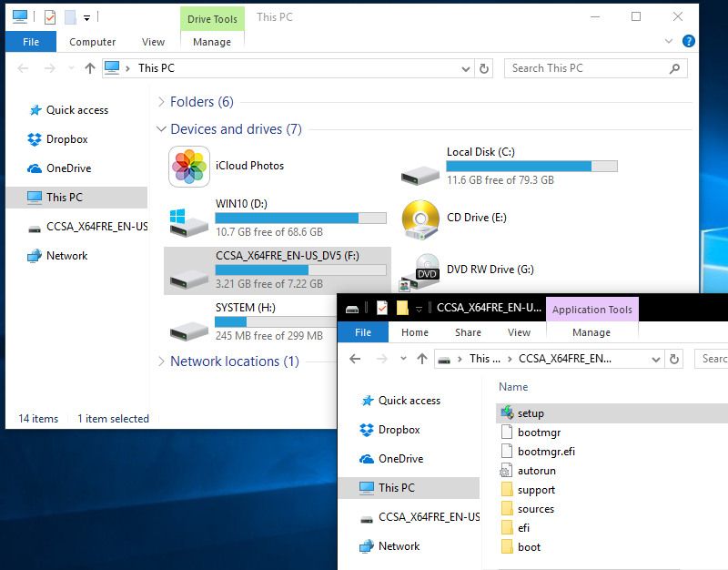Go up one level in CCSA_X64FRE window

click(422, 359)
